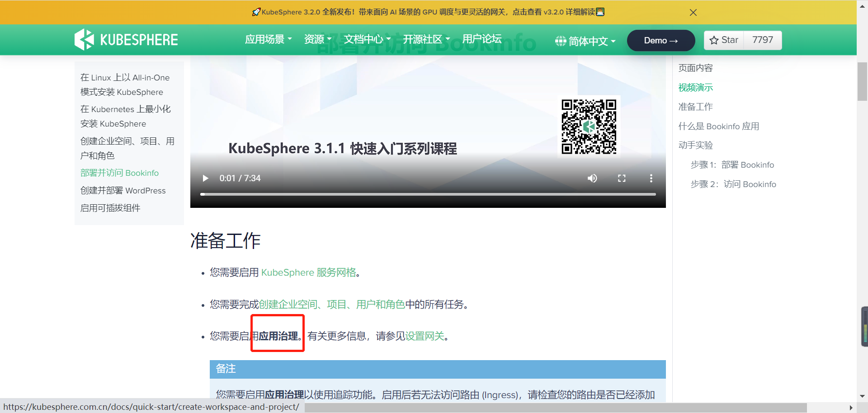Click the 准备工作 section heading
868x413 pixels.
pos(226,241)
